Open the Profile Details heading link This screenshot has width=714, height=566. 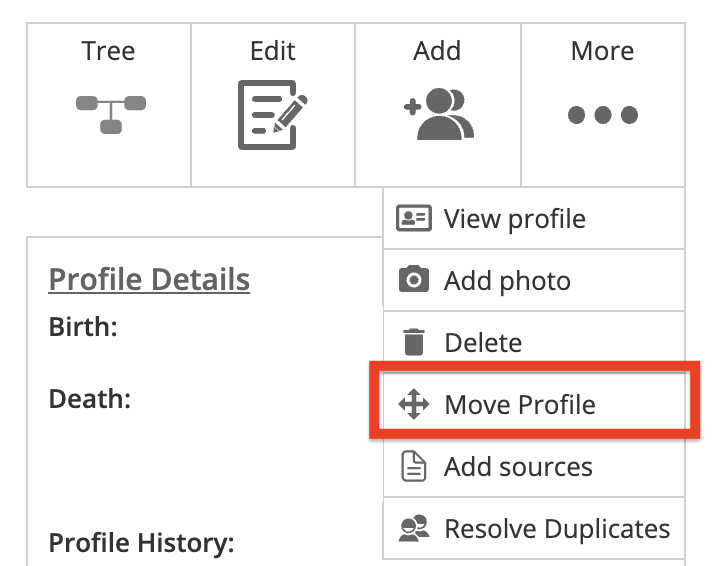tap(149, 279)
